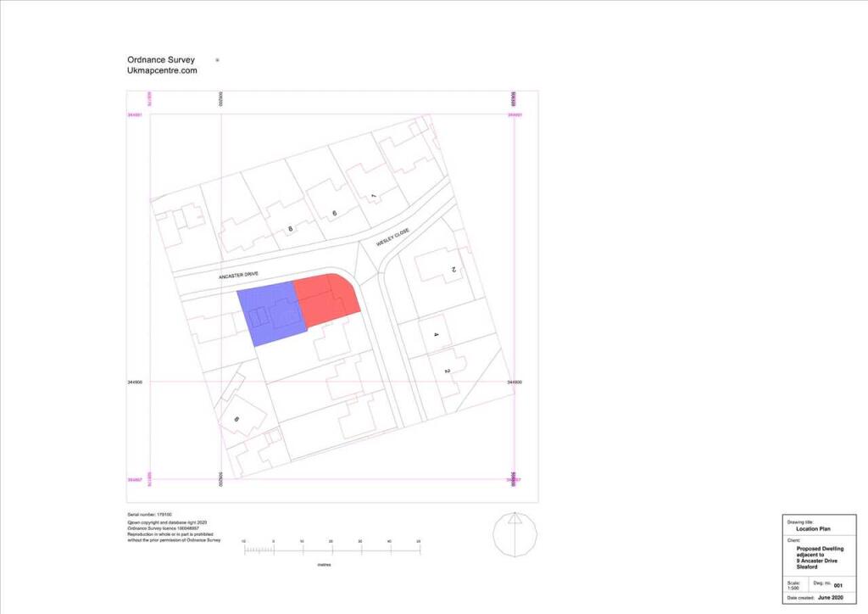Click the Serial number line
Viewport: 868px width, 614px height.
click(150, 514)
